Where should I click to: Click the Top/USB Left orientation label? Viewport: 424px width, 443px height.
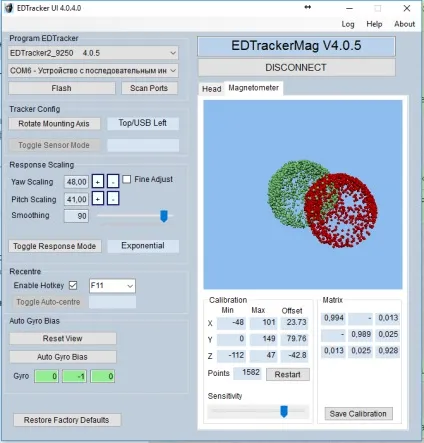click(x=143, y=123)
